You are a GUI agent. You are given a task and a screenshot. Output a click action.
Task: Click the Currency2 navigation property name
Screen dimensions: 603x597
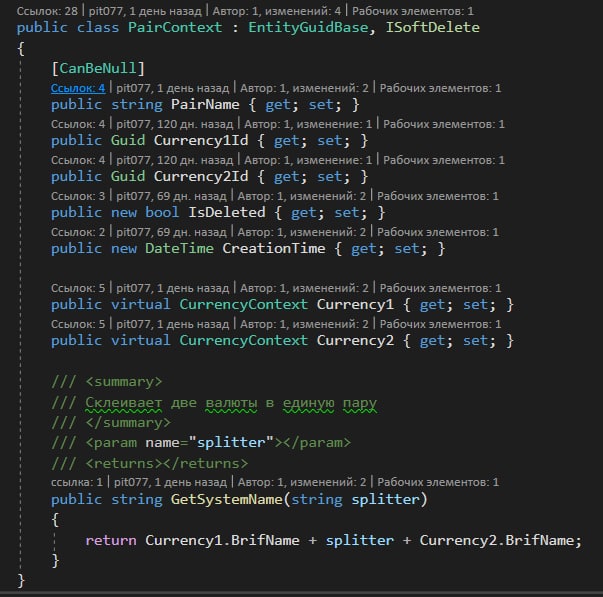(x=355, y=340)
